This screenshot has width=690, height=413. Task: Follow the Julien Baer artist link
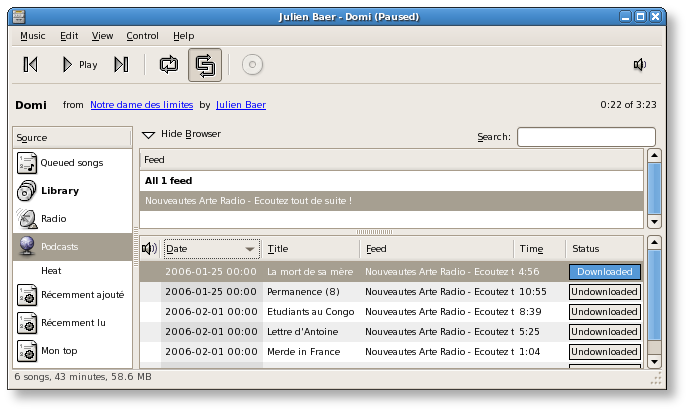(x=240, y=104)
